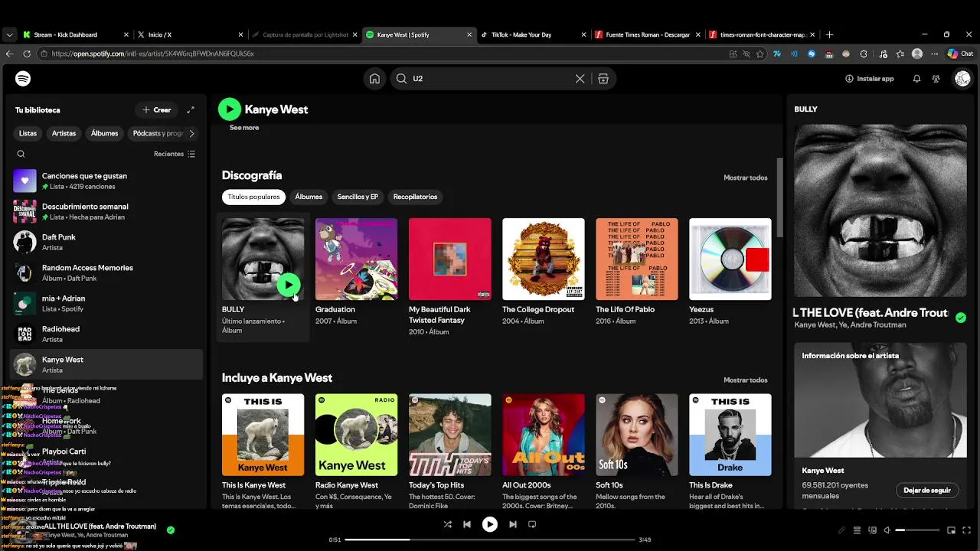
Task: Mute using the volume speaker icon
Action: (x=887, y=530)
